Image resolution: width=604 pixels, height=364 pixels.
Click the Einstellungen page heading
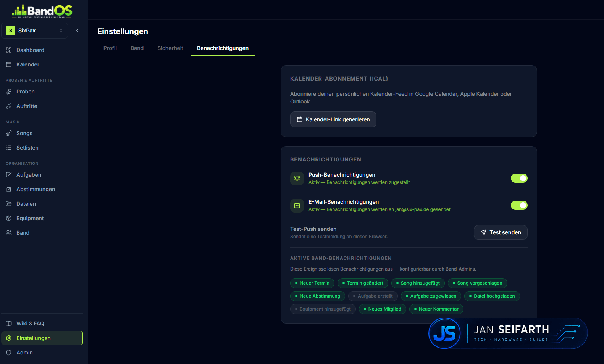tap(123, 31)
